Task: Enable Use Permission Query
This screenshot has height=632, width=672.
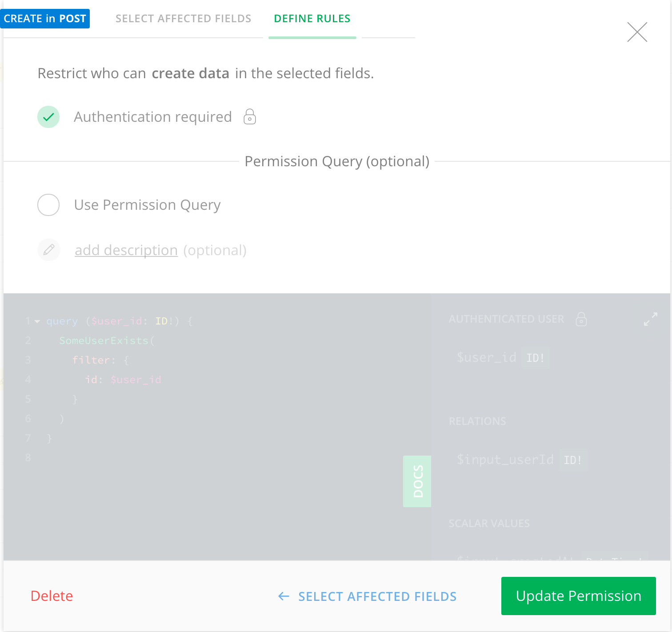Action: point(48,205)
